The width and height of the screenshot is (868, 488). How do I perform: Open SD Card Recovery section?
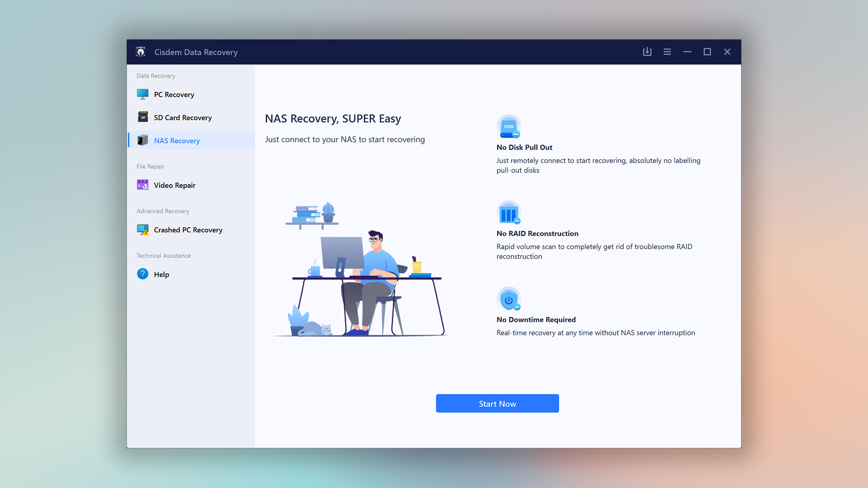tap(191, 117)
